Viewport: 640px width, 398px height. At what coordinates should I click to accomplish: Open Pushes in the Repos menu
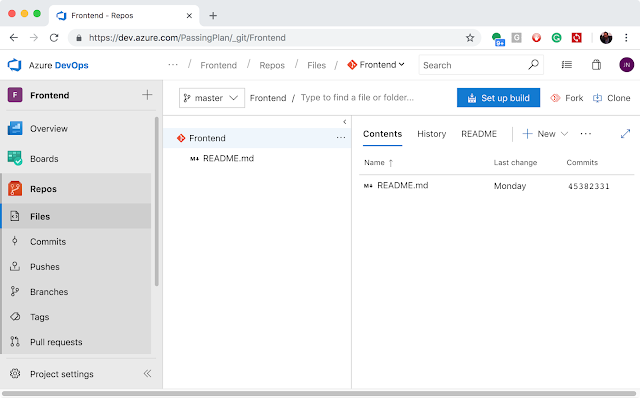(x=44, y=267)
